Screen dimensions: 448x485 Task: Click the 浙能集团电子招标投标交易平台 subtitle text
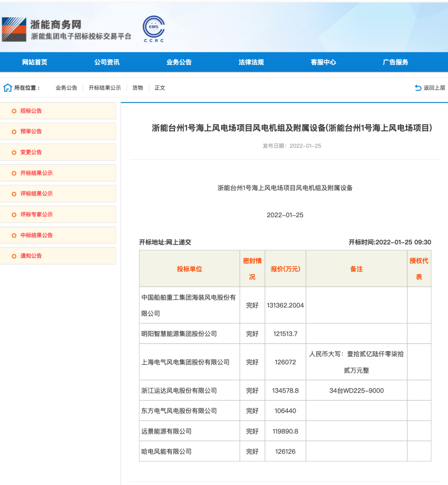tap(81, 36)
